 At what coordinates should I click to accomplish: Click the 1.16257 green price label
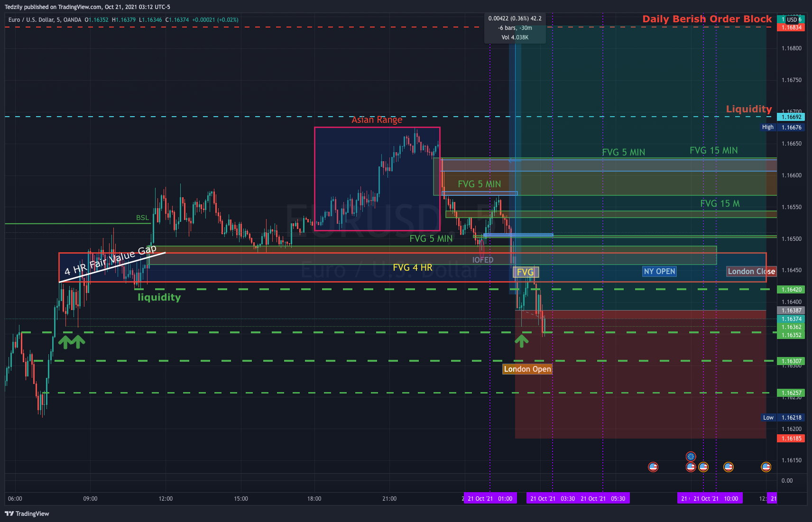click(791, 393)
